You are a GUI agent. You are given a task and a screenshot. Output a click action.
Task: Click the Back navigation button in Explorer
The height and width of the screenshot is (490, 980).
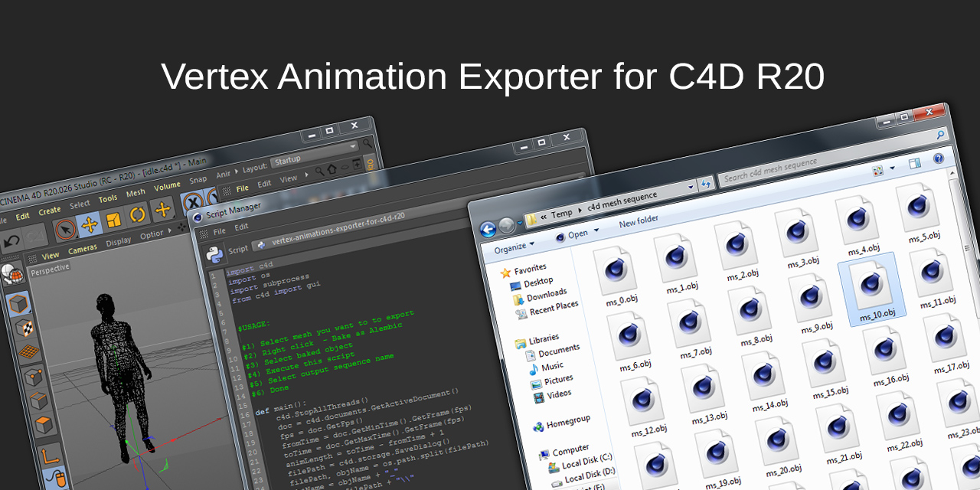[x=488, y=229]
